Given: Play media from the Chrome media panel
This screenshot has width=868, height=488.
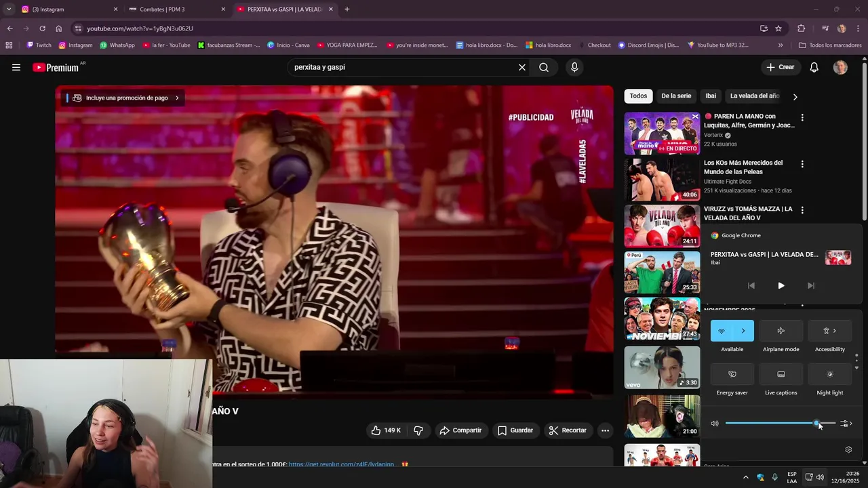Looking at the screenshot, I should click(781, 285).
